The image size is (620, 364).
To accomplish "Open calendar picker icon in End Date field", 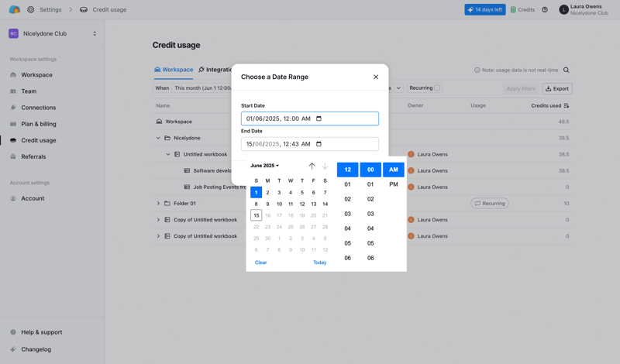I will click(x=319, y=144).
